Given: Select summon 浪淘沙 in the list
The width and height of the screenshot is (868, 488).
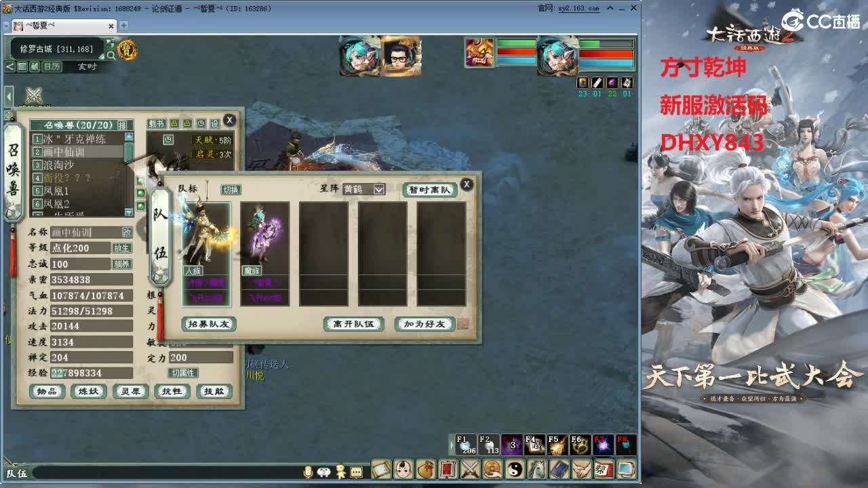Looking at the screenshot, I should 78,165.
